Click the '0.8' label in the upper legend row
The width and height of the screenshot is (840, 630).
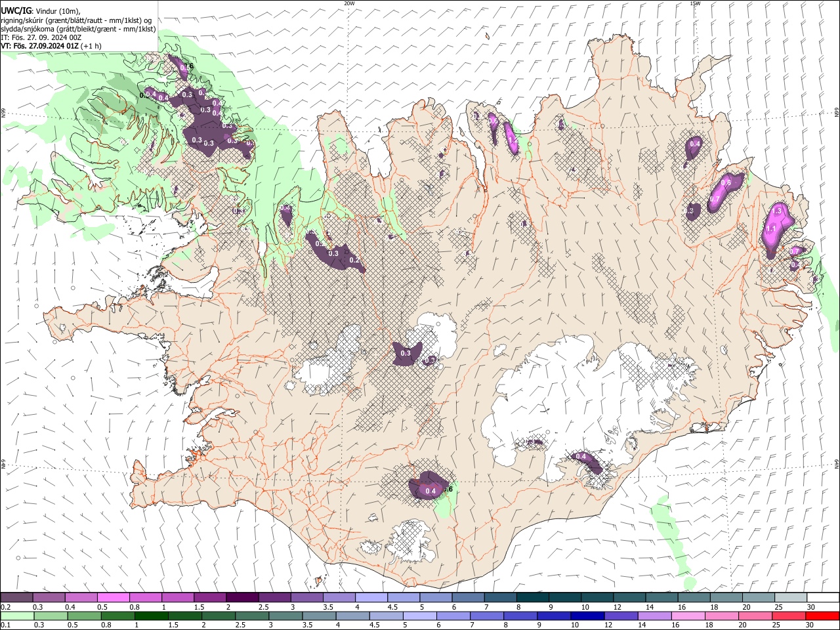coord(135,607)
